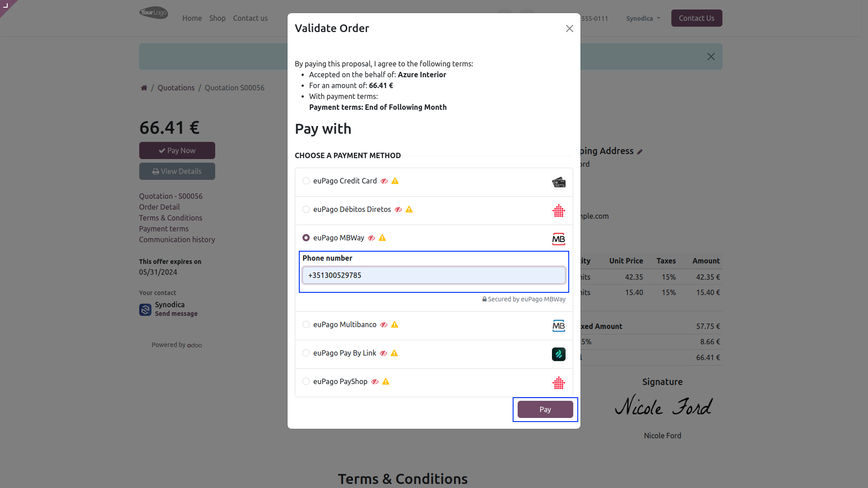Open the Quotations breadcrumb link
868x488 pixels.
point(176,88)
